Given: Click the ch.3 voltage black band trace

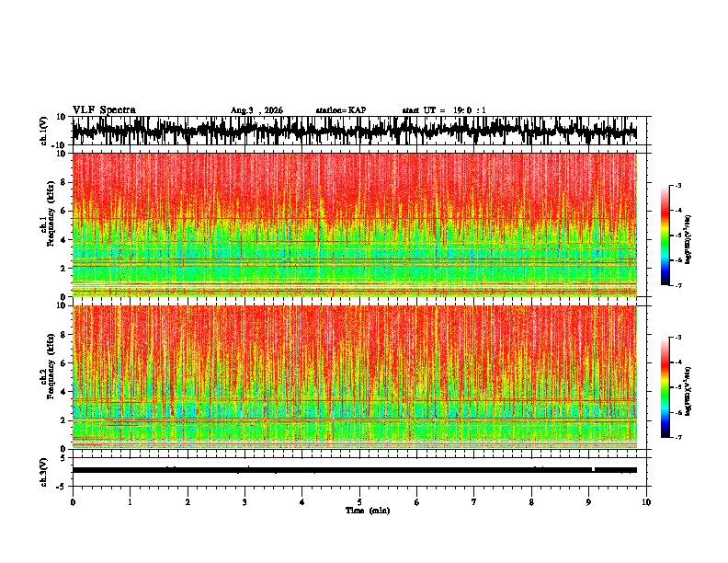Looking at the screenshot, I should point(354,470).
